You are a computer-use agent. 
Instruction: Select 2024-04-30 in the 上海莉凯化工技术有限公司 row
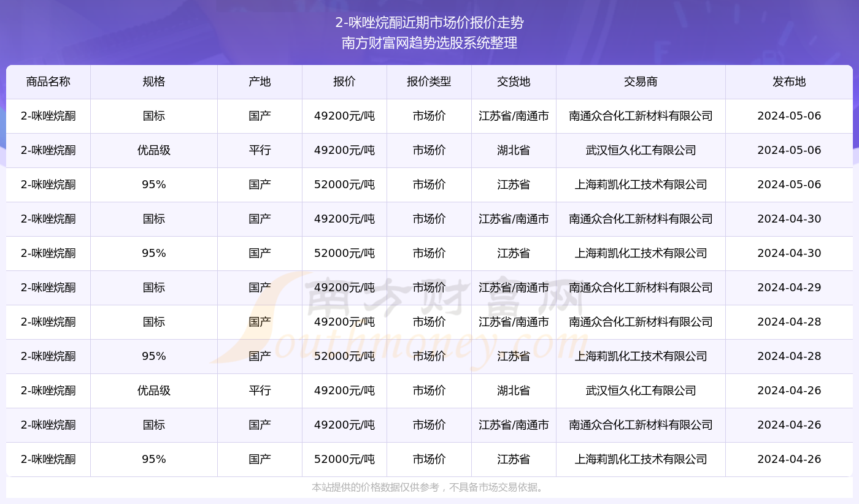[789, 253]
